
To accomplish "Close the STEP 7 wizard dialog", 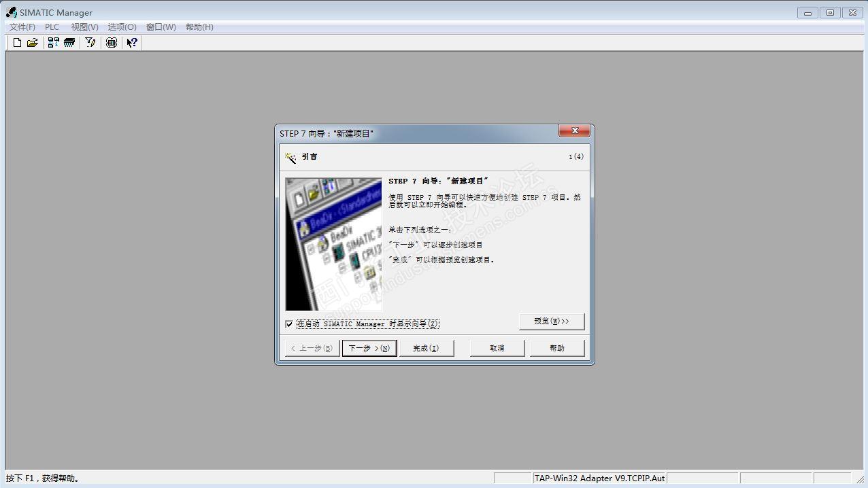I will click(574, 131).
